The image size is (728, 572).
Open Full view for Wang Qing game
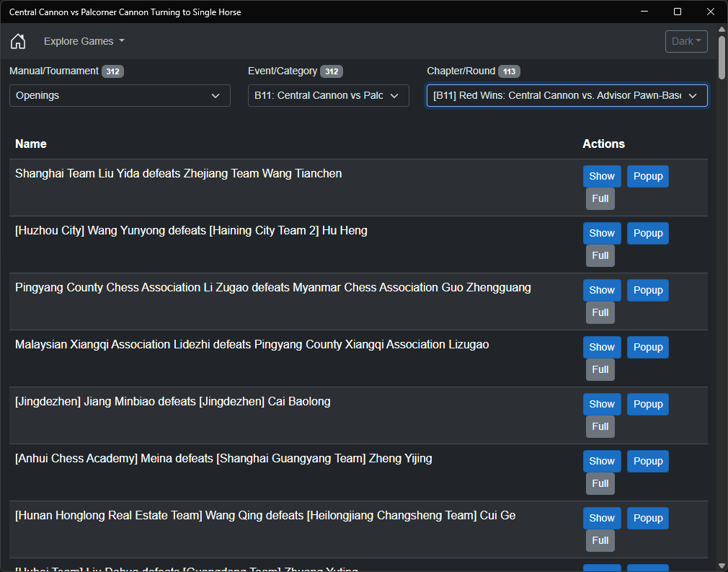[600, 541]
